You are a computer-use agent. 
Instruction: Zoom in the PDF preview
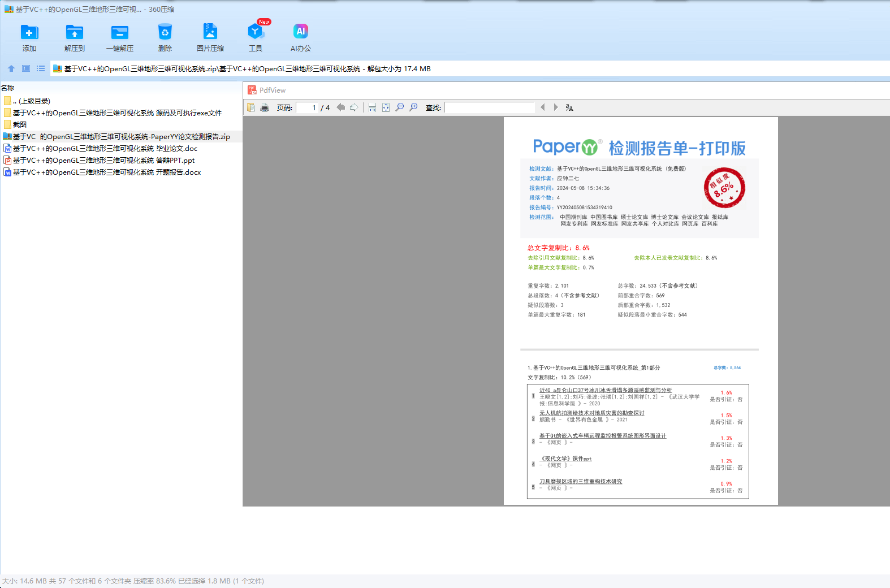pos(413,107)
